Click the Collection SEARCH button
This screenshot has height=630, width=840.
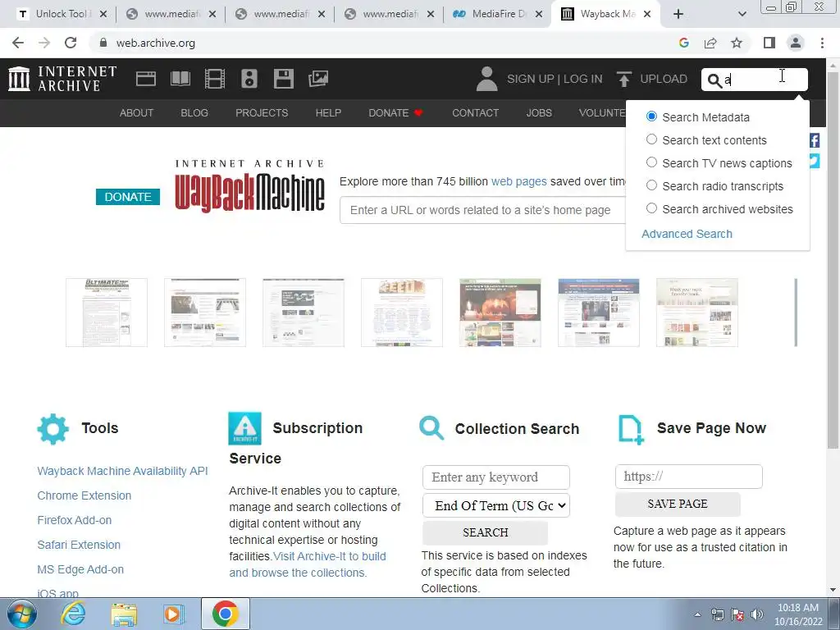coord(486,532)
